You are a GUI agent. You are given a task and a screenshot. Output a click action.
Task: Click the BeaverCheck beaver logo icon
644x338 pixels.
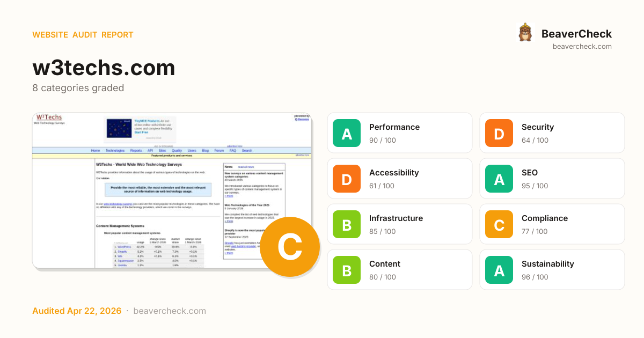525,33
